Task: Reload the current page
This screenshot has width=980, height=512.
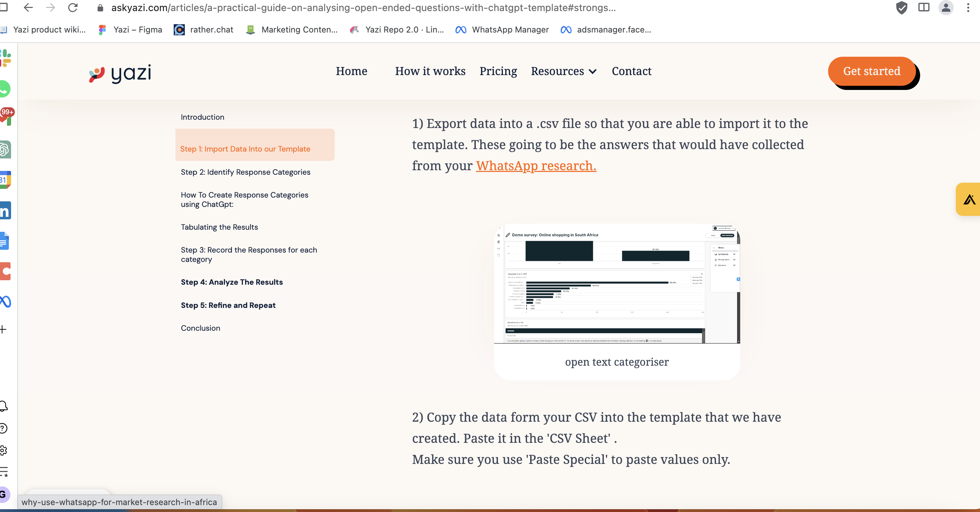Action: 73,8
